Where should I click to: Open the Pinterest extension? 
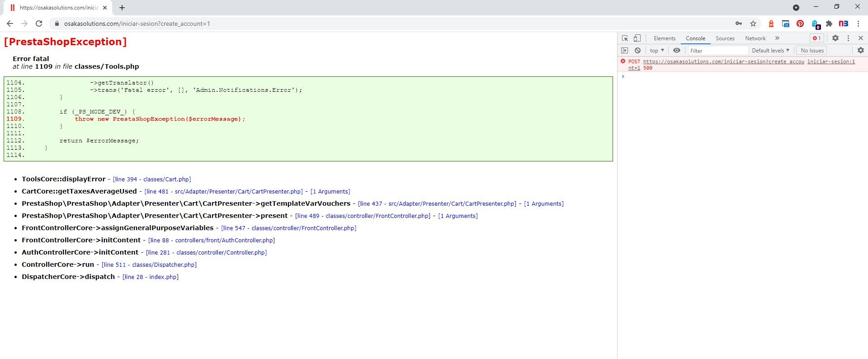(x=800, y=24)
